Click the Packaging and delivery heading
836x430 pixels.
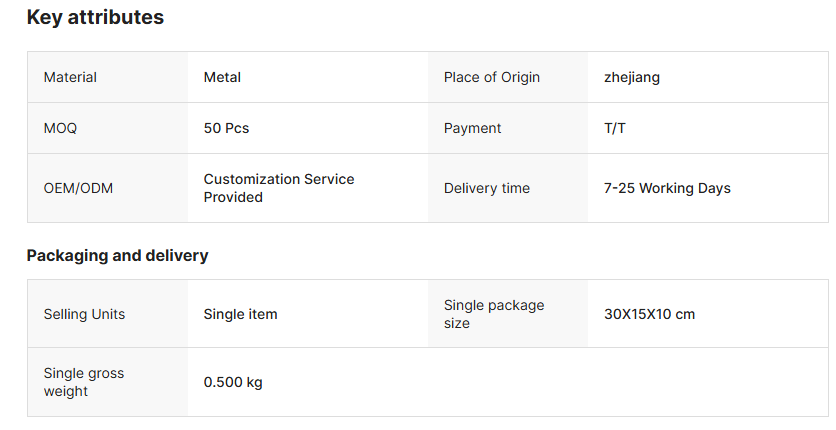[x=117, y=255]
